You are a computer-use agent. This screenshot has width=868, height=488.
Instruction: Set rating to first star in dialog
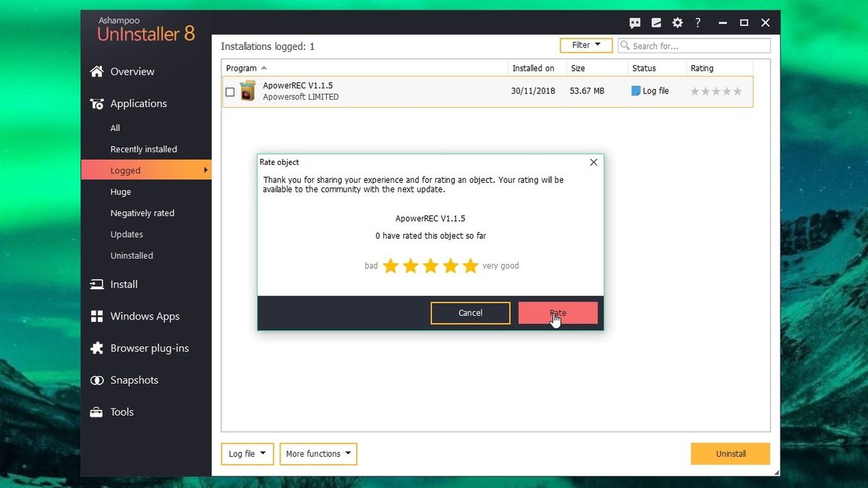[391, 266]
